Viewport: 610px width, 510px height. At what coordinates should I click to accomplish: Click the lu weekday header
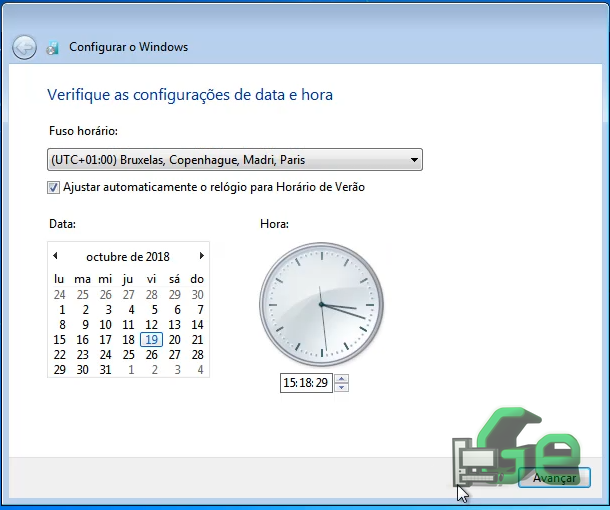coord(59,279)
